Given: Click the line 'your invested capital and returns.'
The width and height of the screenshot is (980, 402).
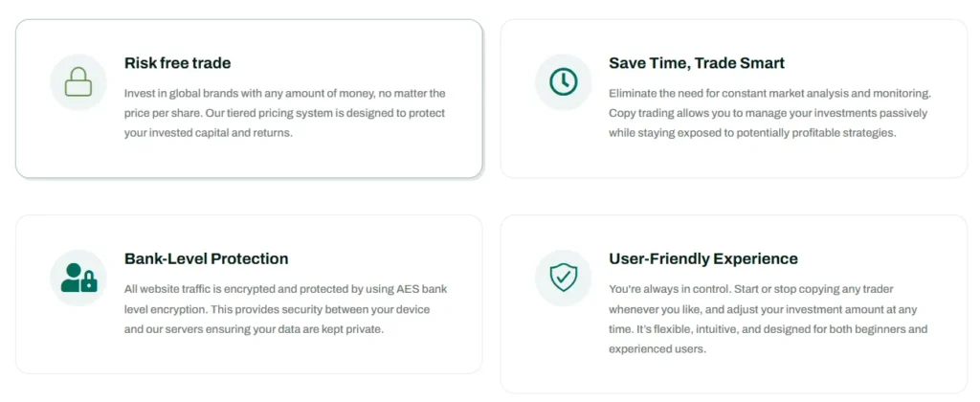Looking at the screenshot, I should point(208,133).
